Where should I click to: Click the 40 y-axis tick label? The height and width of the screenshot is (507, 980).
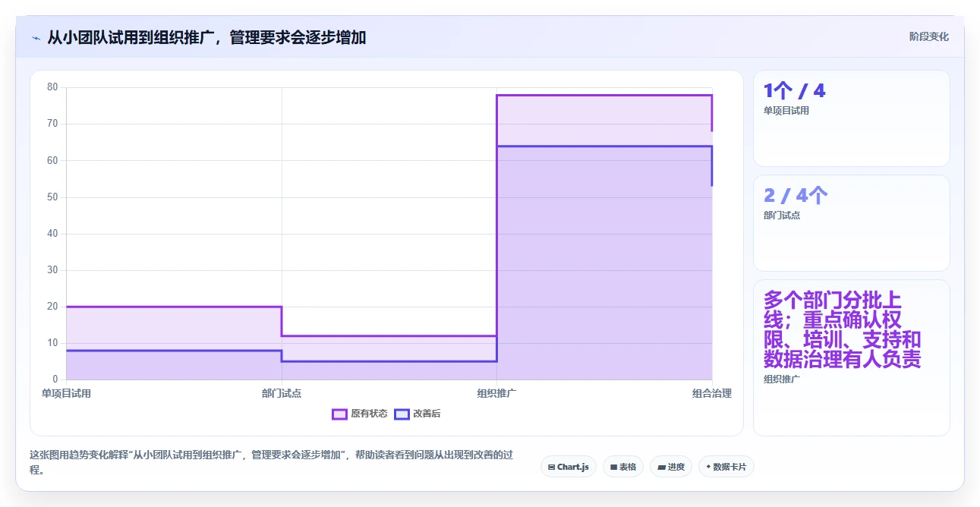pos(52,233)
